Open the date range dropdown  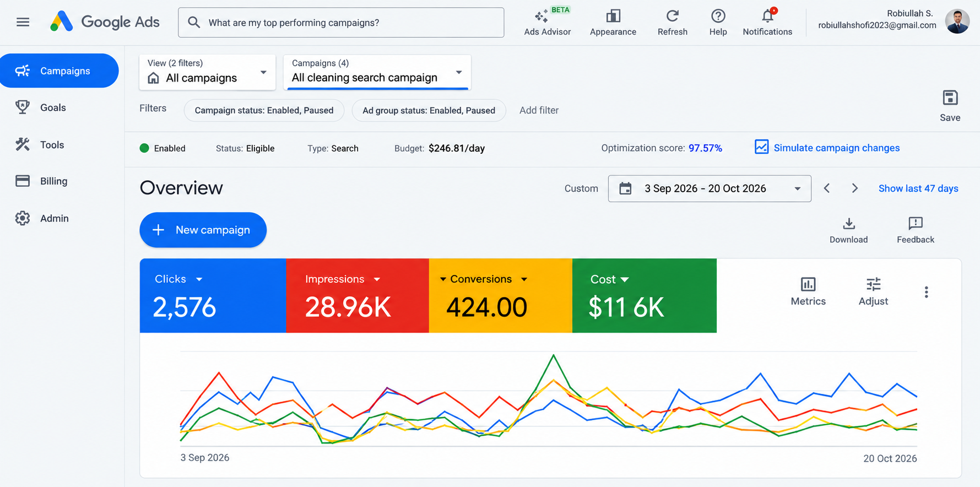pyautogui.click(x=710, y=188)
